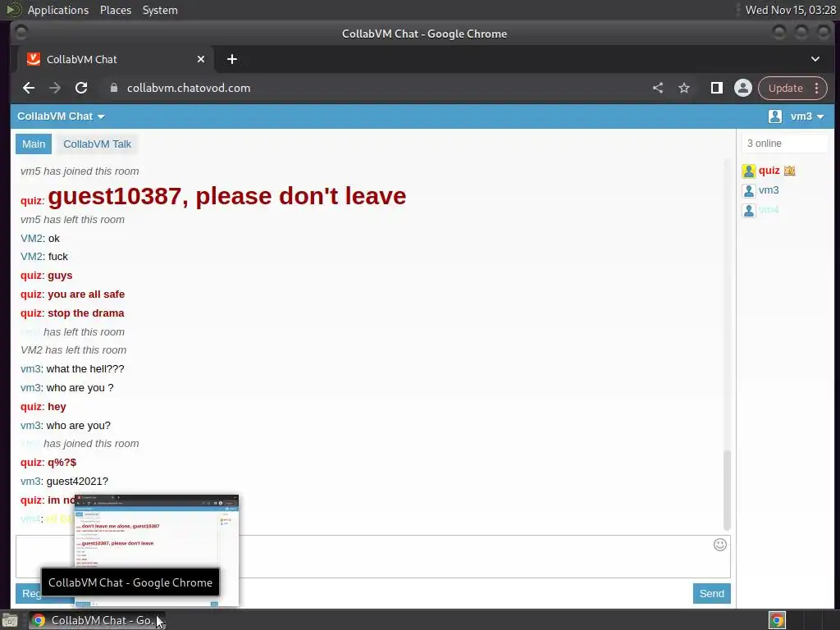Click the CollabVM Chat taskbar button
The width and height of the screenshot is (840, 630).
point(97,620)
